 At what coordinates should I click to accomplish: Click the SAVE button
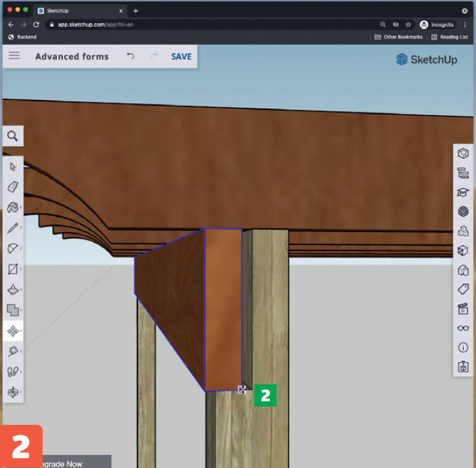pyautogui.click(x=181, y=56)
